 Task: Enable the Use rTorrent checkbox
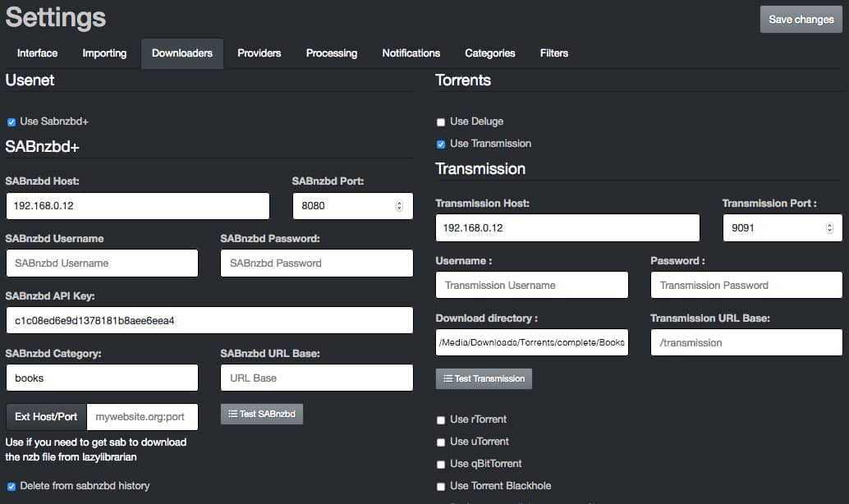(x=441, y=420)
